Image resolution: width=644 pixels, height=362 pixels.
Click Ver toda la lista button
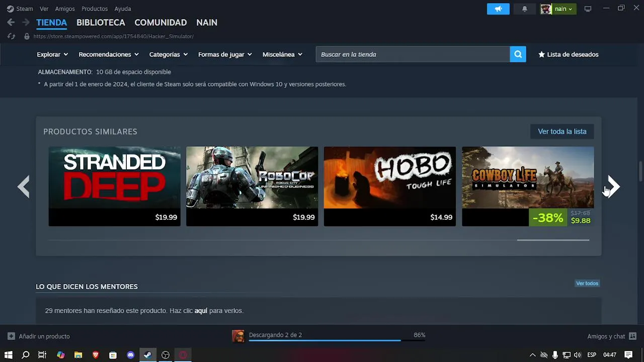point(562,131)
